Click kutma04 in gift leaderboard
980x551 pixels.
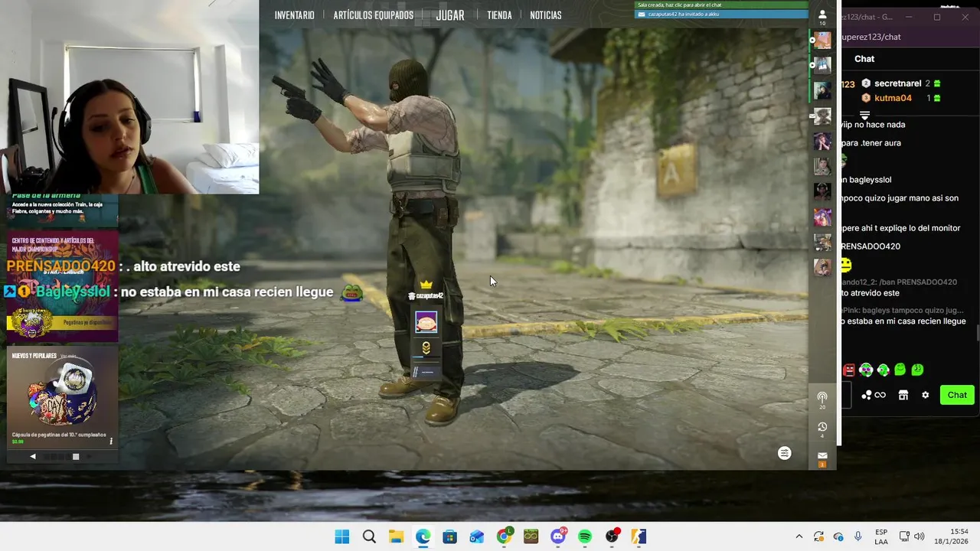(893, 98)
